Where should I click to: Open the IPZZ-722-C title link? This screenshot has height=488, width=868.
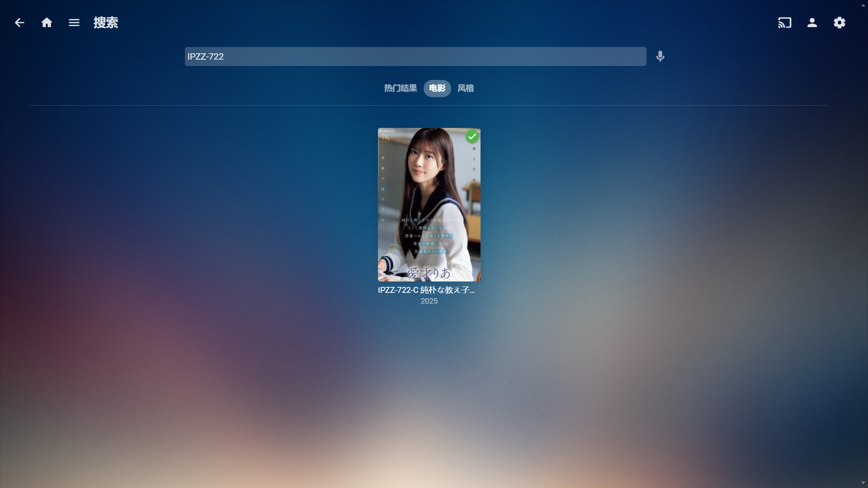click(x=426, y=290)
